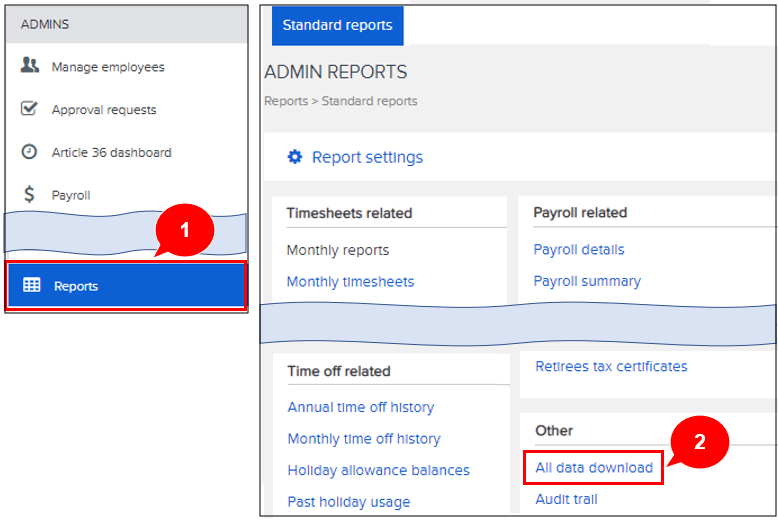The image size is (778, 520).
Task: Open Annual time off history
Action: [x=361, y=408]
